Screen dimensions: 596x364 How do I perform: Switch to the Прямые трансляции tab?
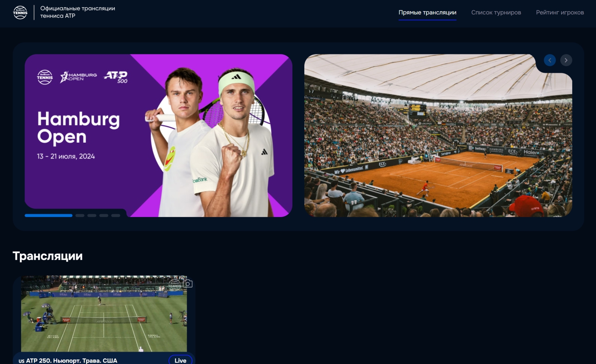428,12
